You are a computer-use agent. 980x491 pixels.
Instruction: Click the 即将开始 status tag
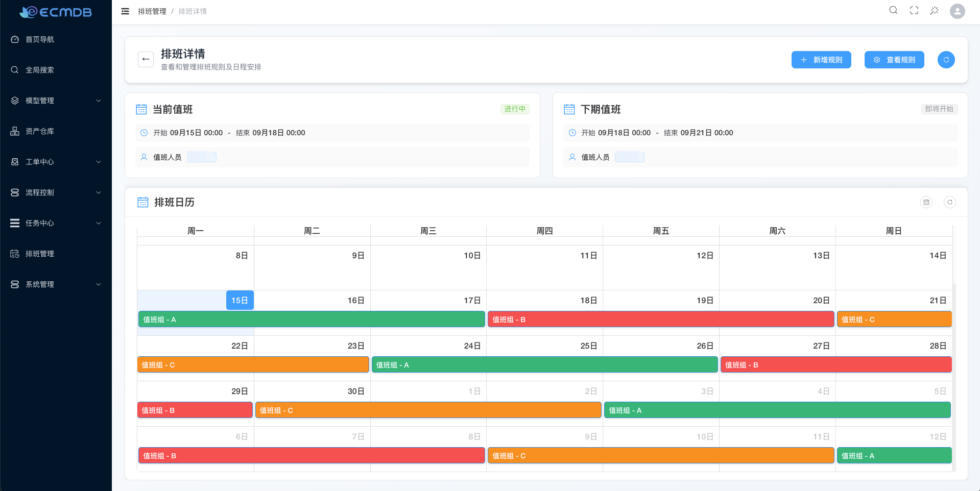tap(939, 109)
